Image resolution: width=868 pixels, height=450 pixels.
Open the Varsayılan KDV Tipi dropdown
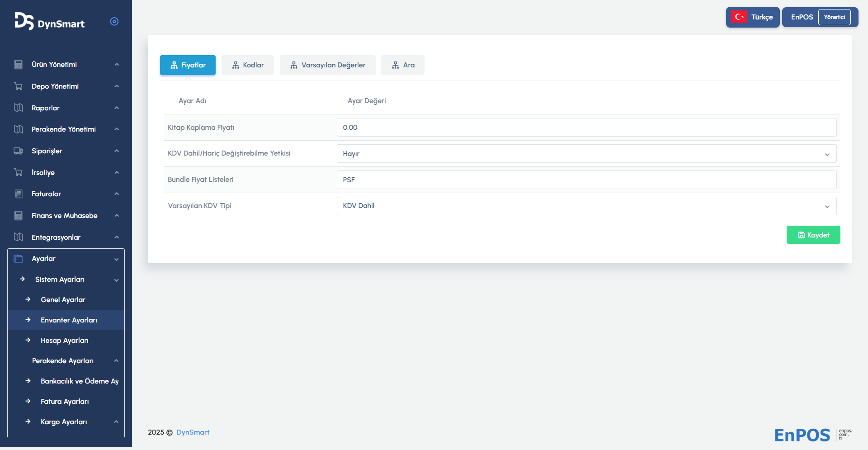pyautogui.click(x=586, y=206)
